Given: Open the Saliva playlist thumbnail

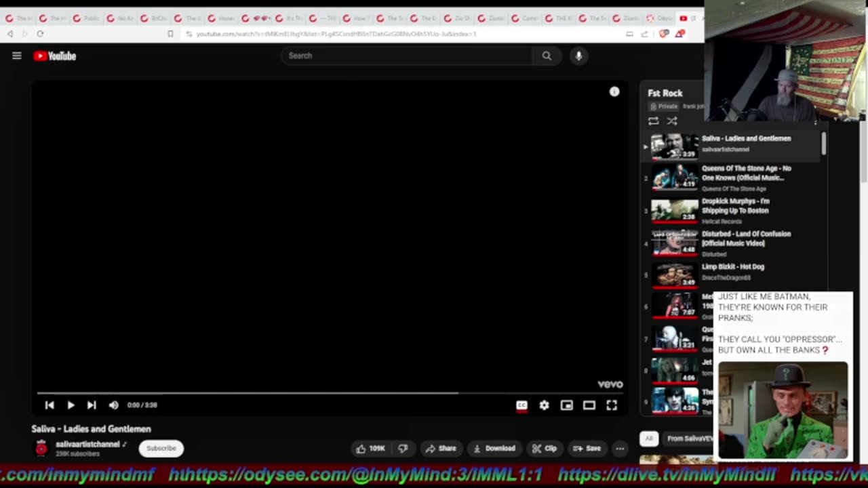Looking at the screenshot, I should [674, 146].
